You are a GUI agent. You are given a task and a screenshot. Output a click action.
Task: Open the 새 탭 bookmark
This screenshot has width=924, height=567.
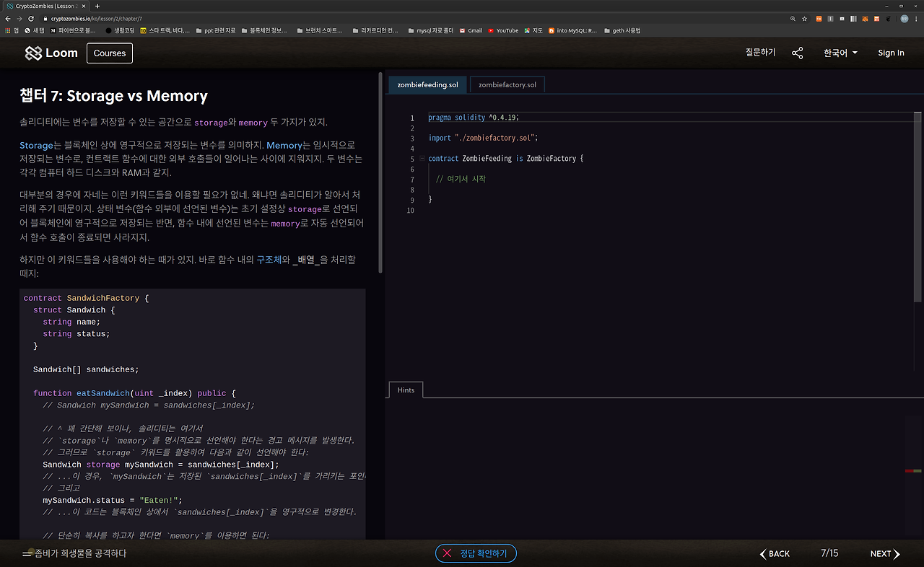tap(34, 30)
